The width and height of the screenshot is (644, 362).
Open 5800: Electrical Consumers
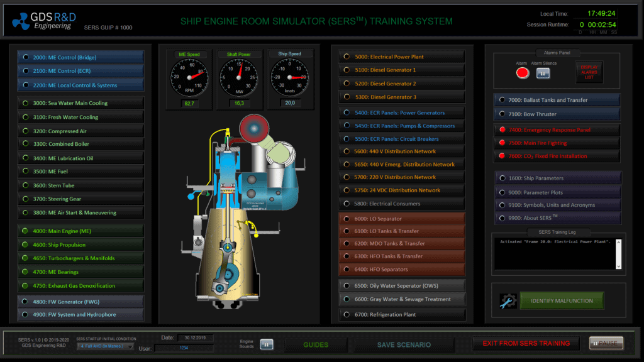point(402,203)
